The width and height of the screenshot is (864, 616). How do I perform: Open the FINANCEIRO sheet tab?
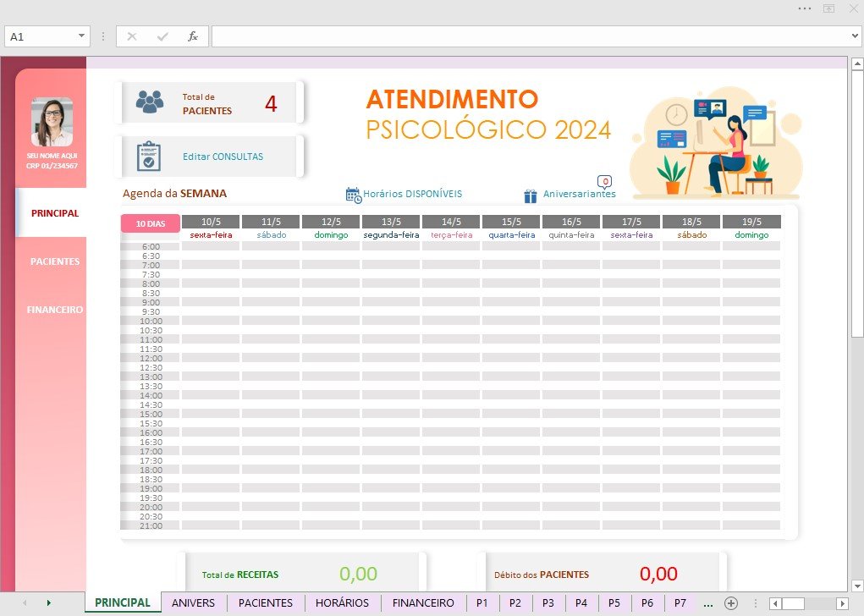[x=423, y=602]
